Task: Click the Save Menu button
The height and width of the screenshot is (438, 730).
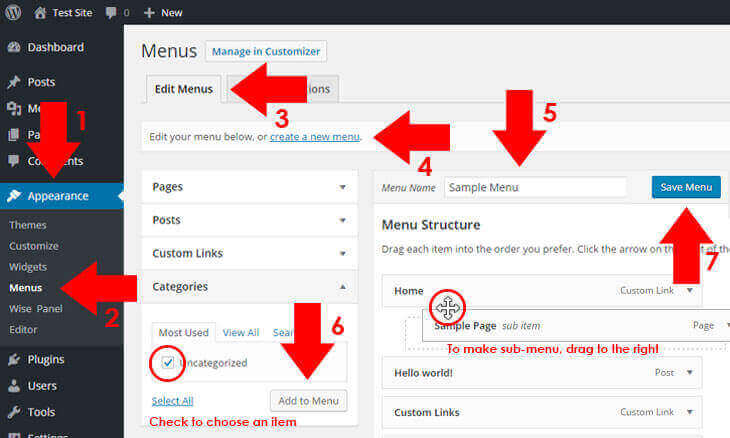Action: coord(686,187)
